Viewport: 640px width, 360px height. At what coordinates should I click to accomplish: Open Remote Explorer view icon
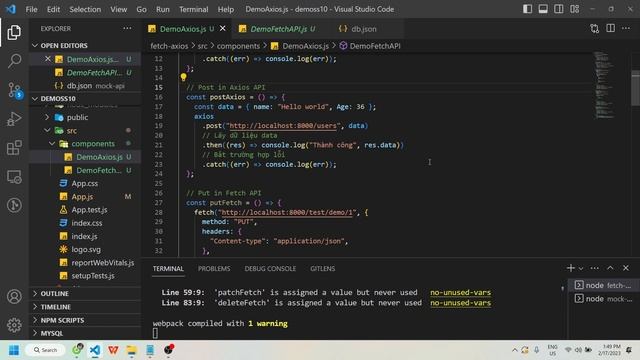pos(14,177)
